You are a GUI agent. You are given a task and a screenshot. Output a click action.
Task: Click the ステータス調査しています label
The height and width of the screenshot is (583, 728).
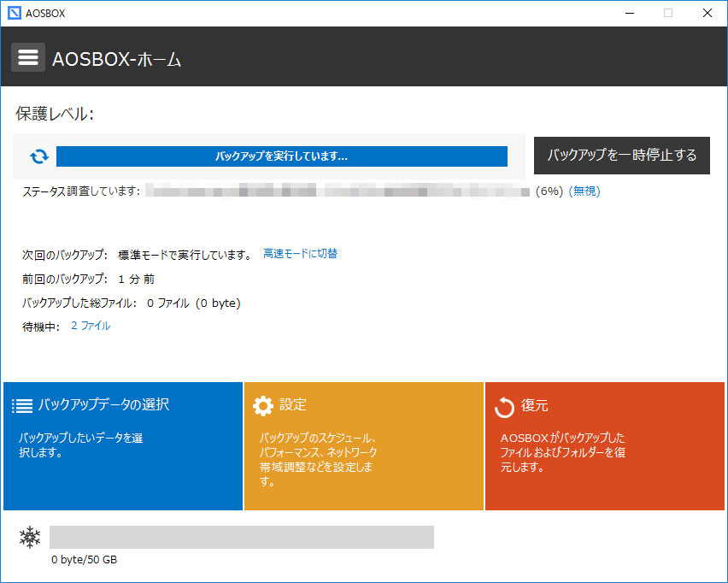click(81, 191)
